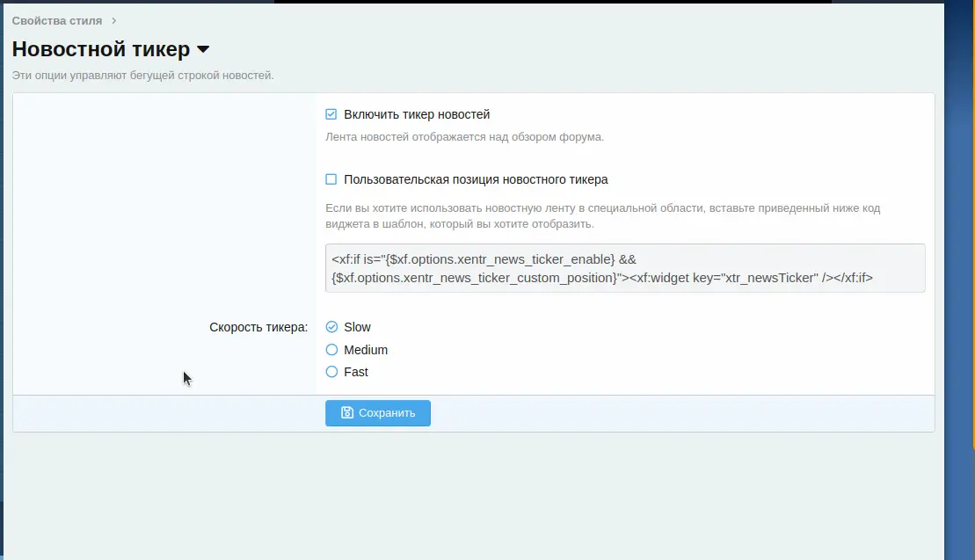
Task: Click the Fast label text
Action: 356,372
